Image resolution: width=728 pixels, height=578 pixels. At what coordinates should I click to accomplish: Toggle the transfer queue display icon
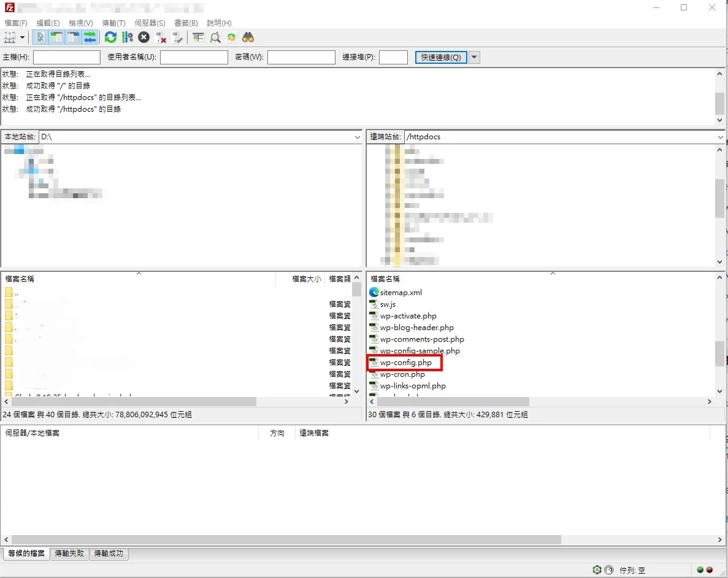[x=90, y=37]
